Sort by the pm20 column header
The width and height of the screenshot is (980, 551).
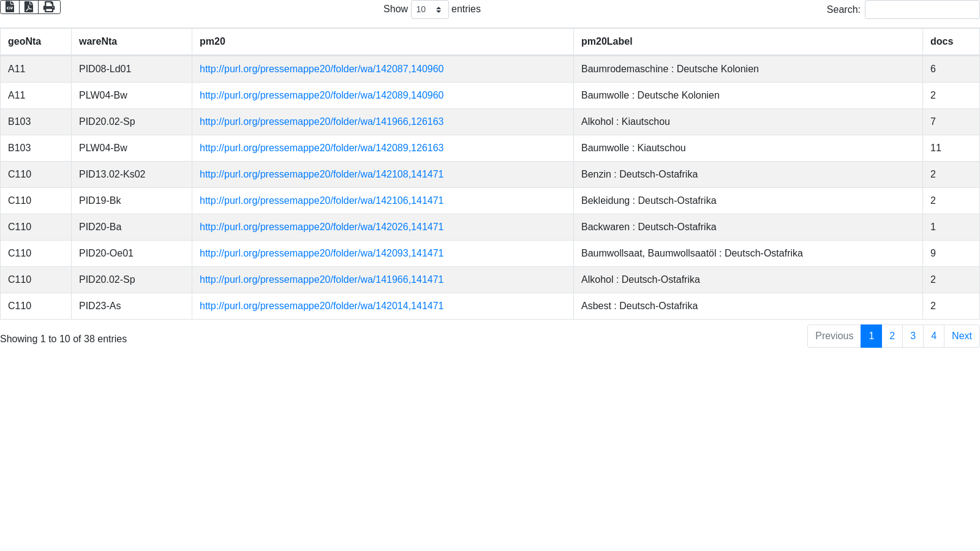click(213, 42)
